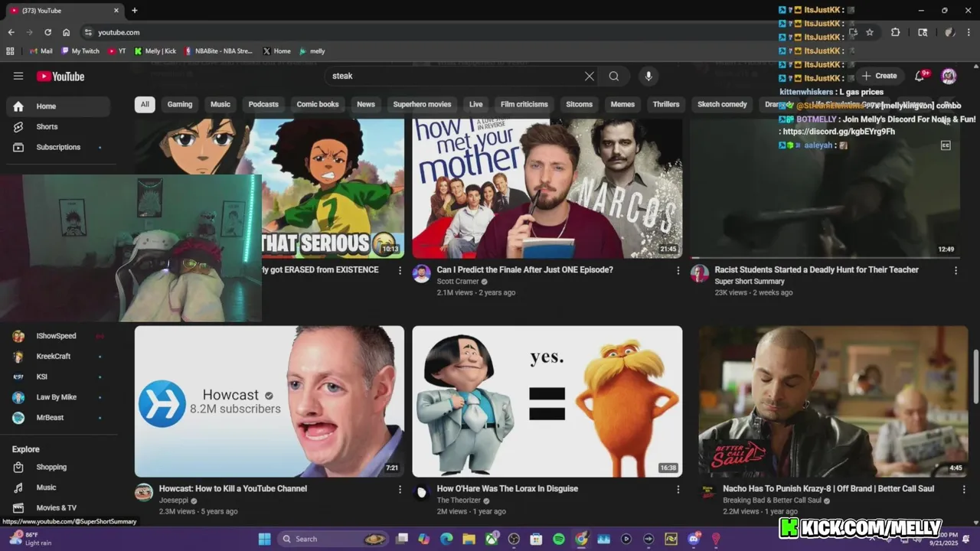This screenshot has width=980, height=551.
Task: Select the Comic books filter chip
Action: (x=318, y=104)
